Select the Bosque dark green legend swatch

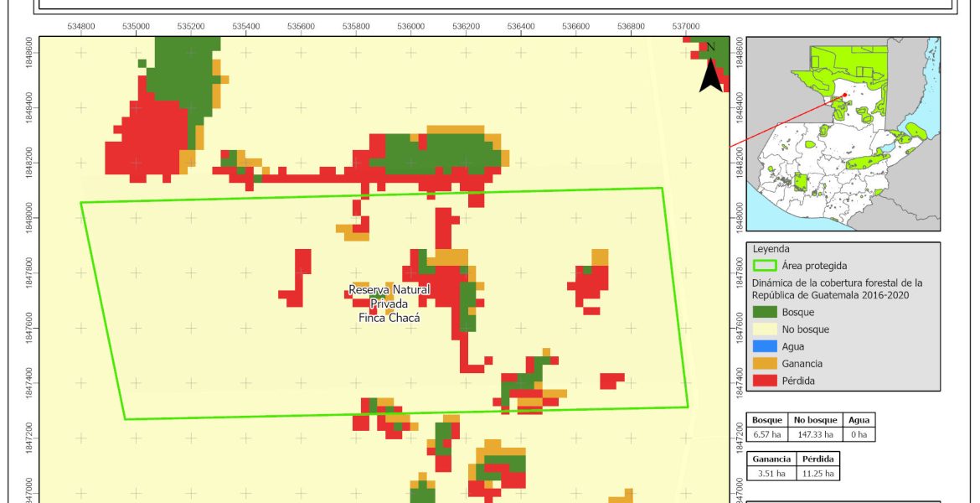point(763,313)
